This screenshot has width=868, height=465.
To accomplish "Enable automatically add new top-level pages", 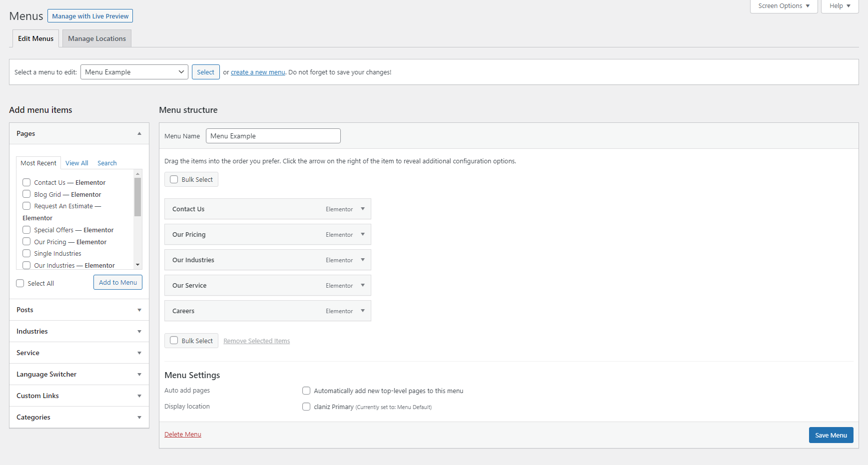I will (x=306, y=391).
